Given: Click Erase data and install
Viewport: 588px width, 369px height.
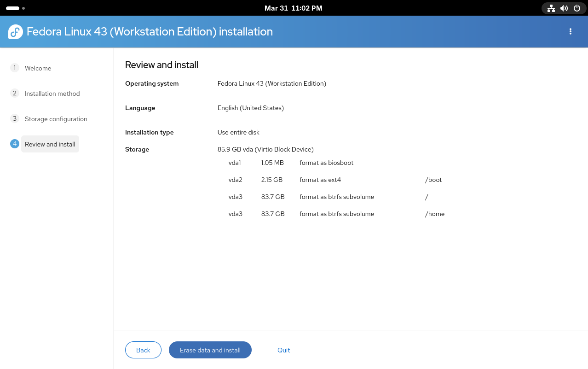Looking at the screenshot, I should point(210,350).
